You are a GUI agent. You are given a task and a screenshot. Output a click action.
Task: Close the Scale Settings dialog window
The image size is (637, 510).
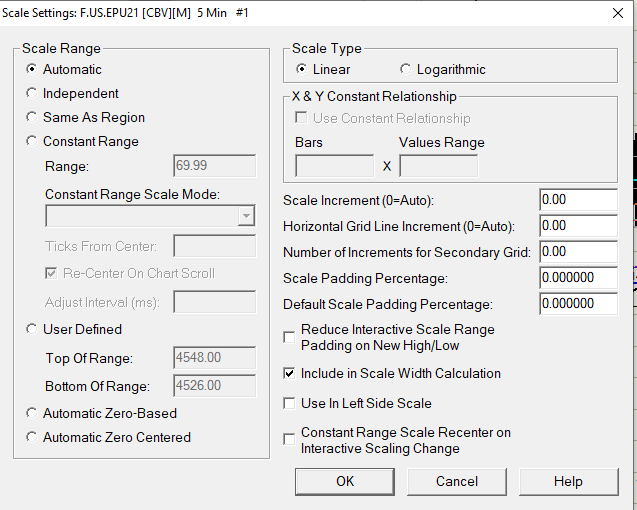point(614,14)
